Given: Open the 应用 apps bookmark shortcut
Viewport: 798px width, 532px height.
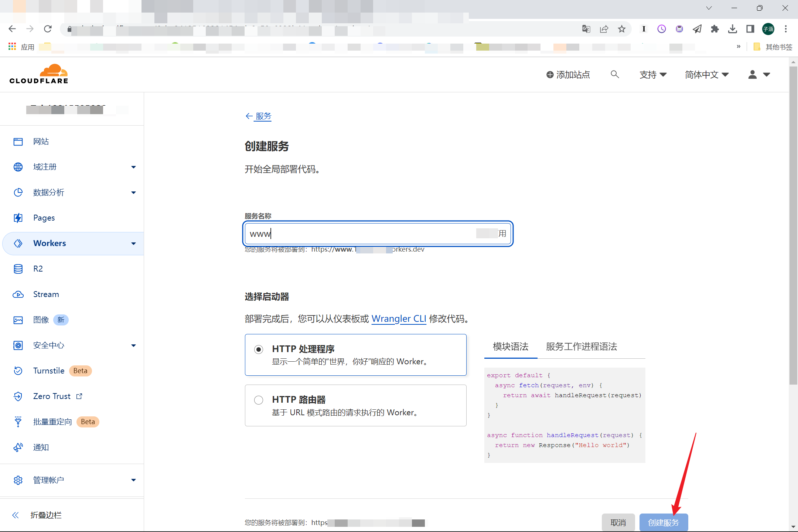Looking at the screenshot, I should click(21, 47).
